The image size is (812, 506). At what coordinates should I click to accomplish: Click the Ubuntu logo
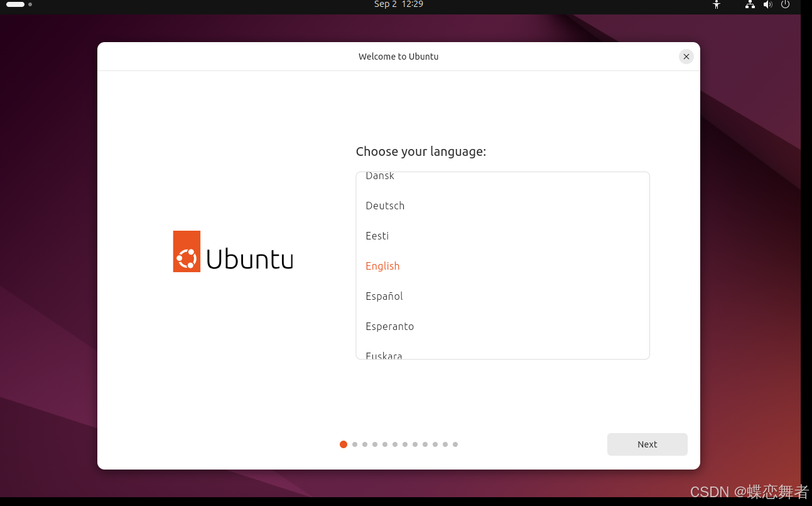(x=233, y=251)
